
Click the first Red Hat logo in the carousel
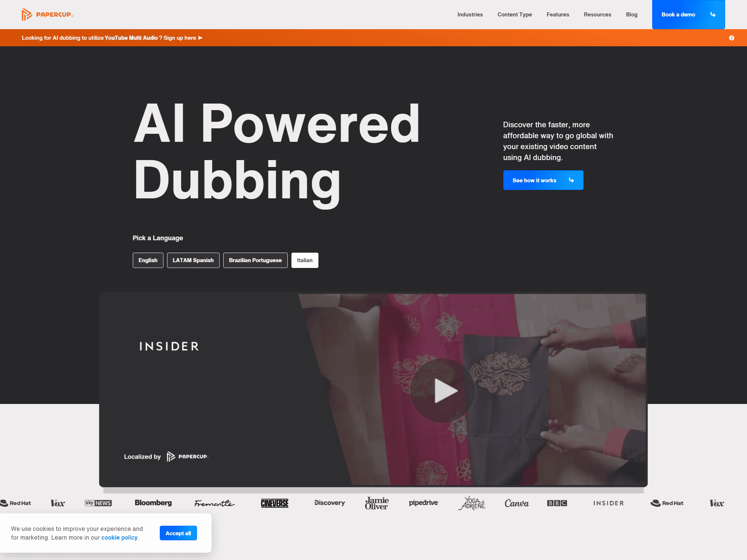click(15, 503)
